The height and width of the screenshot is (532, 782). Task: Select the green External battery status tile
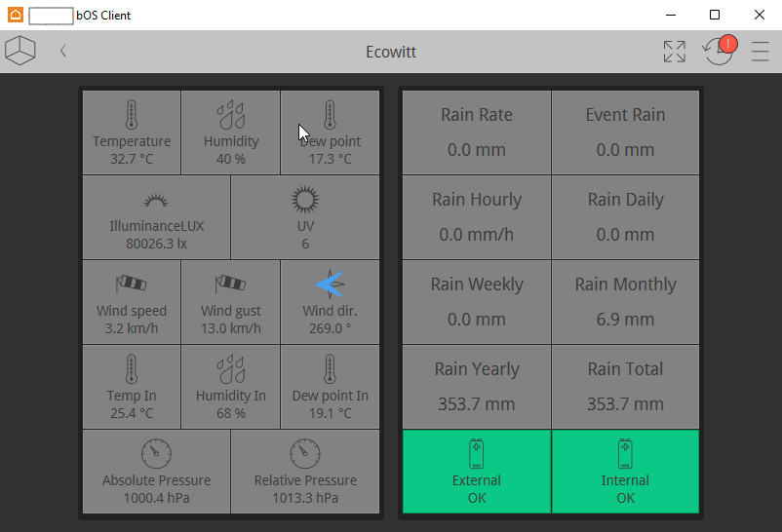point(477,472)
